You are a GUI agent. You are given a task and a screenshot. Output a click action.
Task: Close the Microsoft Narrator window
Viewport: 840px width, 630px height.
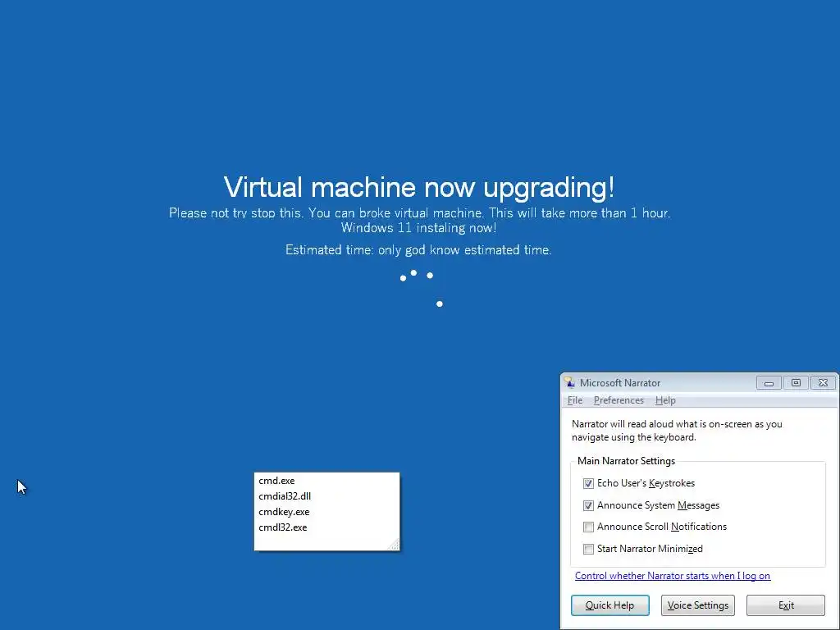[x=823, y=382]
